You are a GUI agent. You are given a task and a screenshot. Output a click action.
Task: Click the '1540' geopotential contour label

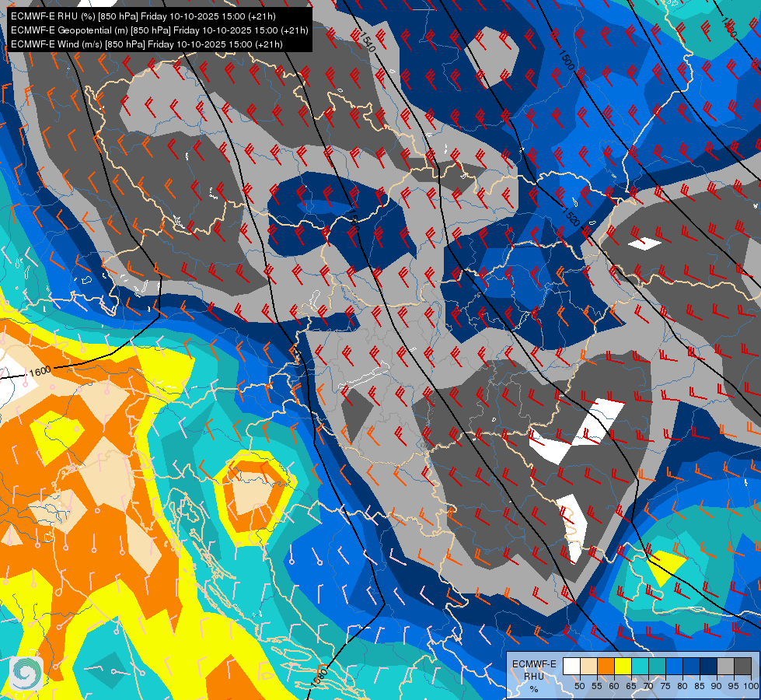coord(368,42)
